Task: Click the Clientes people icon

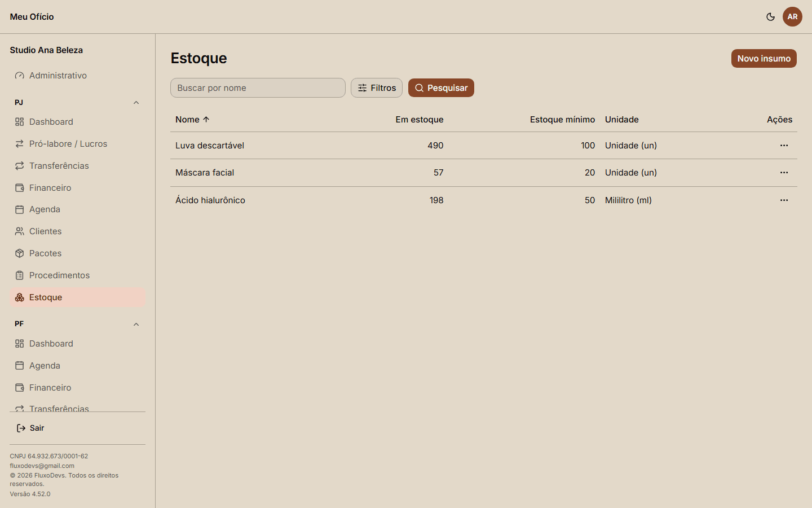Action: tap(20, 231)
